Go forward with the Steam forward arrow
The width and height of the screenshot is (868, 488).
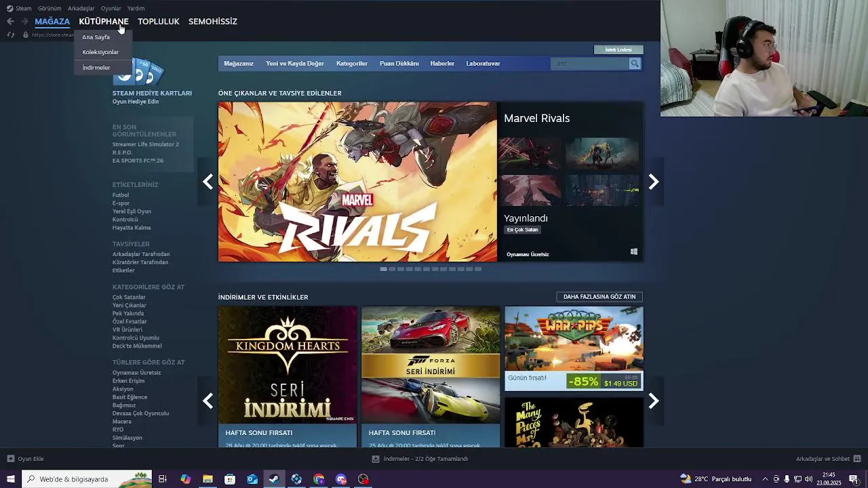(x=24, y=22)
